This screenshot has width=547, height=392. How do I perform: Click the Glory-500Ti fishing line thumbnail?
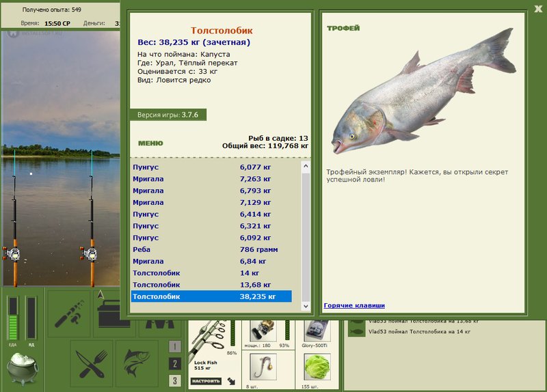coord(317,331)
